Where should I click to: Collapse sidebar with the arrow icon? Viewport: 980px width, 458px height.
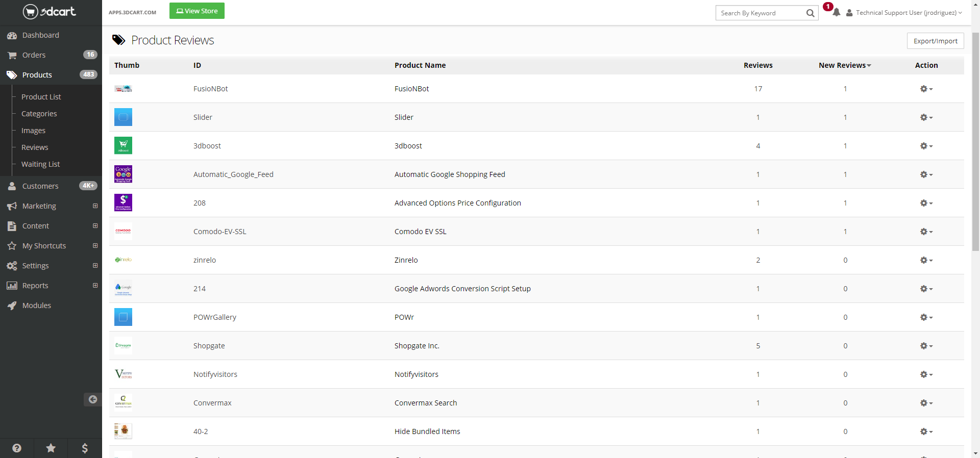92,399
